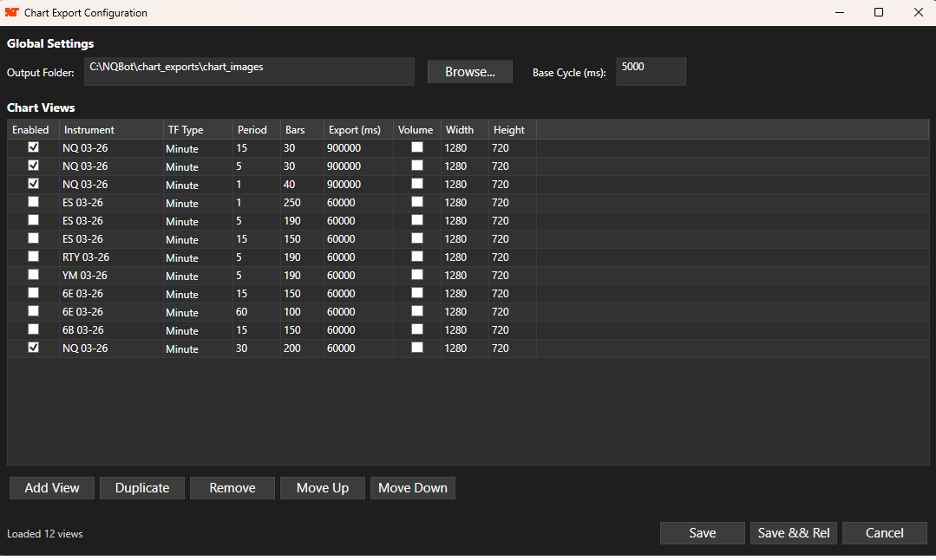
Task: Click the Output Folder path field
Action: click(x=249, y=71)
